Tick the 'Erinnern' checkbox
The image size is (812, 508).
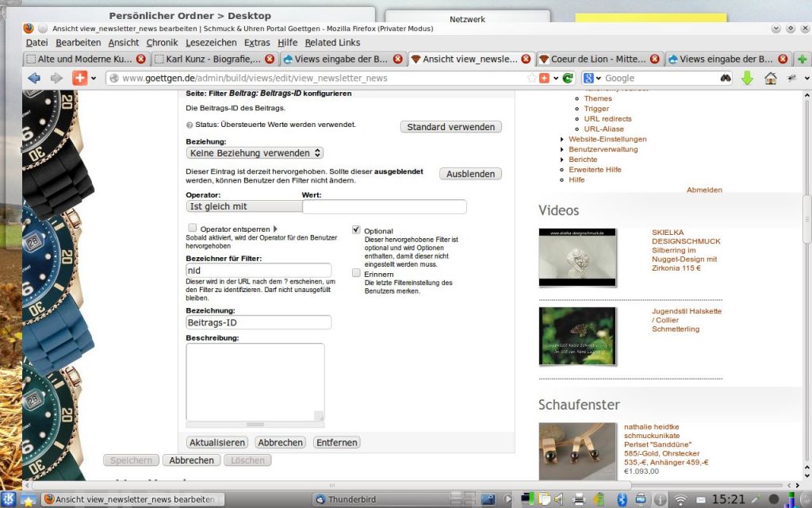(x=356, y=273)
